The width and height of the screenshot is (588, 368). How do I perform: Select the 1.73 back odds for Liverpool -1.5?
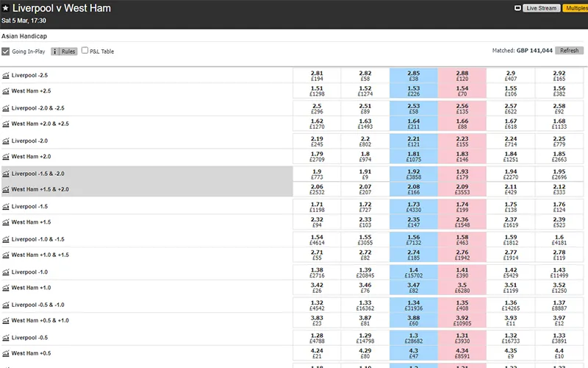pos(414,207)
